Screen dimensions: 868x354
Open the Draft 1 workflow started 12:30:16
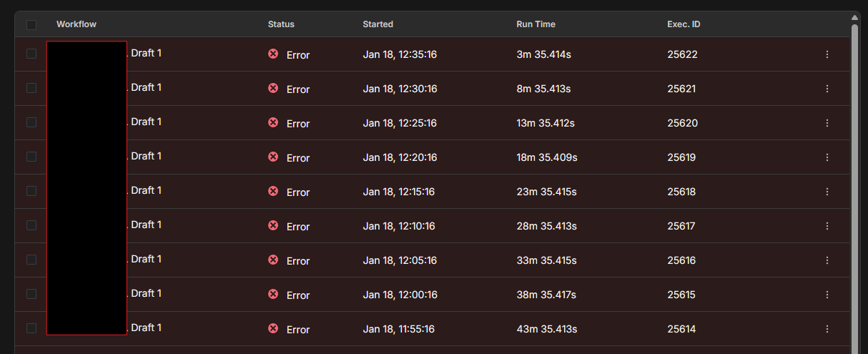point(146,87)
